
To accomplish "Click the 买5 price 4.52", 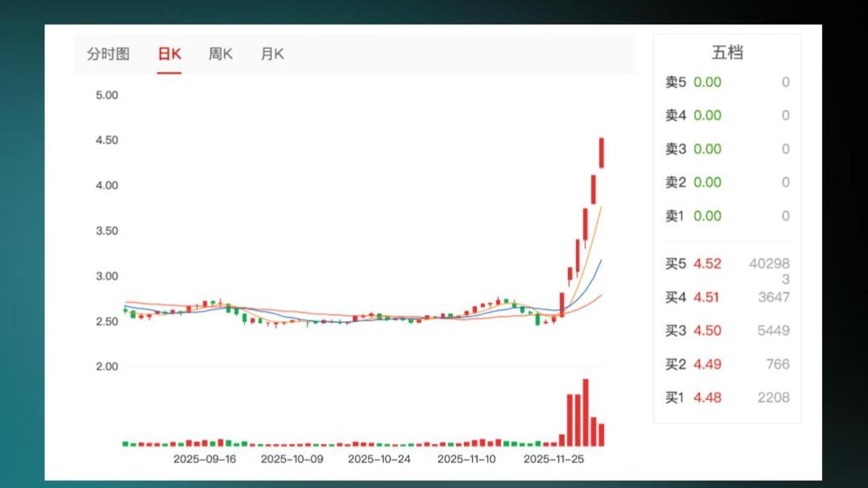I will tap(707, 264).
